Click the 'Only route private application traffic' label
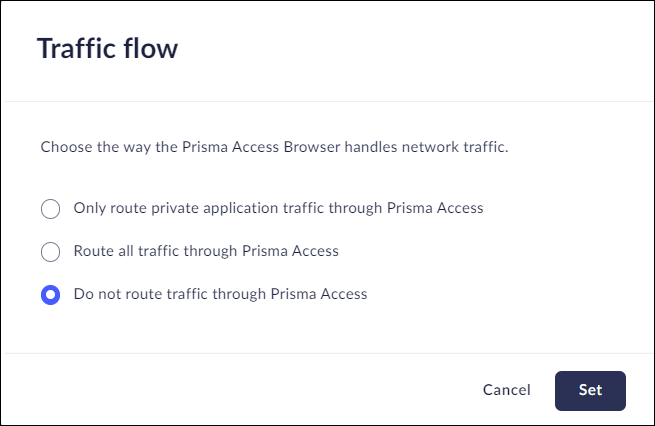Viewport: 655px width, 426px height. 278,208
